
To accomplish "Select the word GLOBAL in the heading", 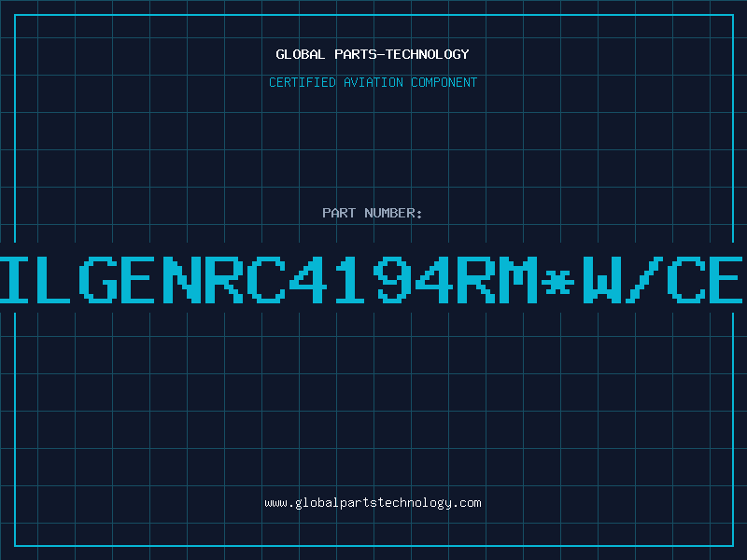I will (x=301, y=54).
